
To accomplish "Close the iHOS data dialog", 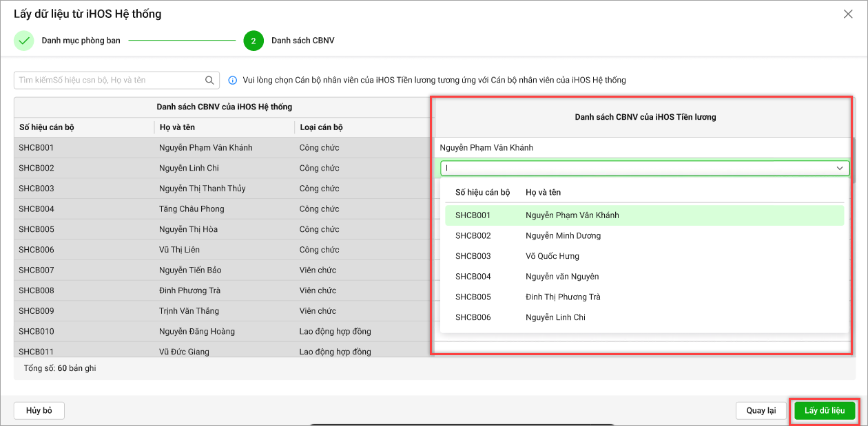I will tap(848, 14).
